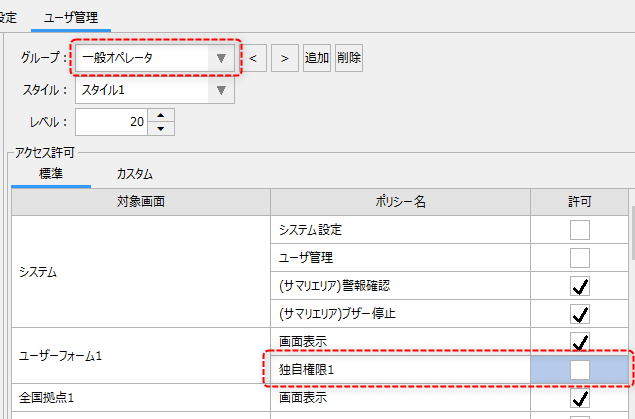Switch to the カスタム tab
The height and width of the screenshot is (419, 635).
click(134, 173)
